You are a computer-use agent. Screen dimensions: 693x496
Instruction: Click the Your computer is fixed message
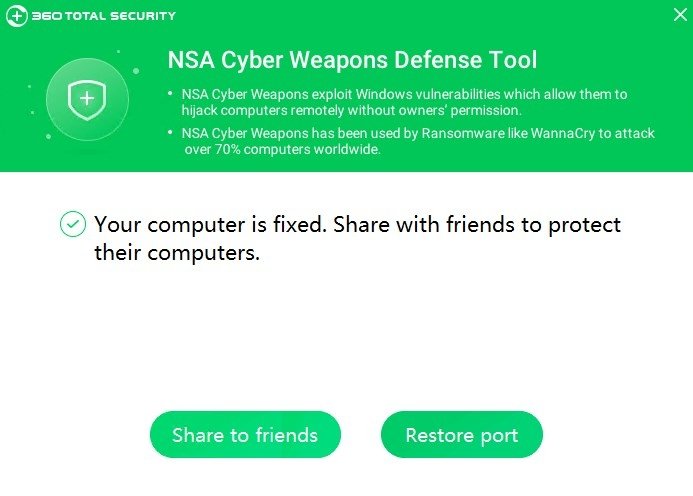[357, 224]
